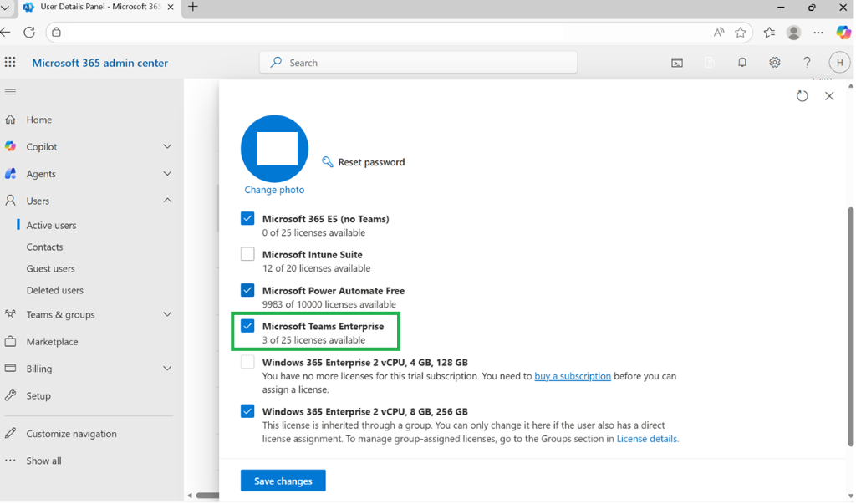The width and height of the screenshot is (856, 504).
Task: Expand the Teams & groups section
Action: coord(167,314)
